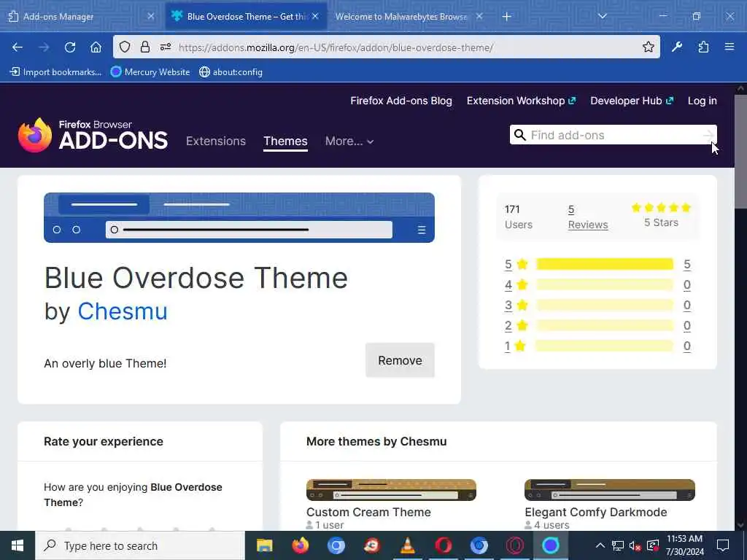Open the browser home page
Image resolution: width=747 pixels, height=560 pixels.
(x=96, y=47)
